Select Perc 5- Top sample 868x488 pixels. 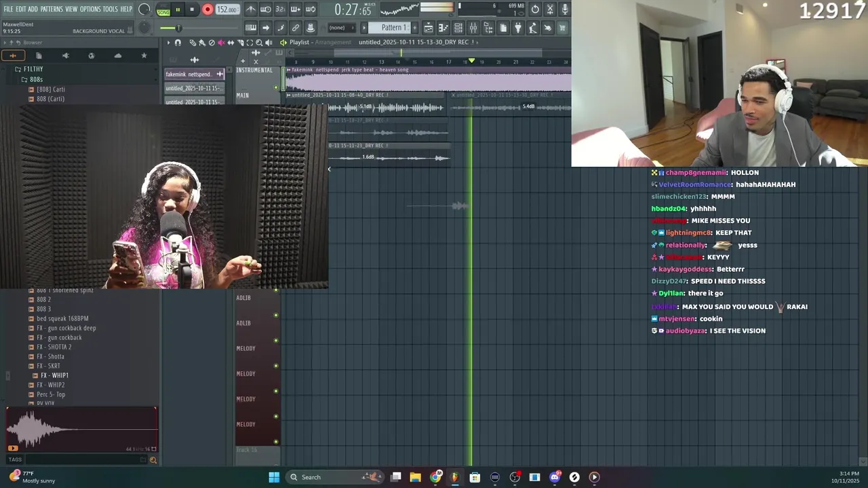51,394
